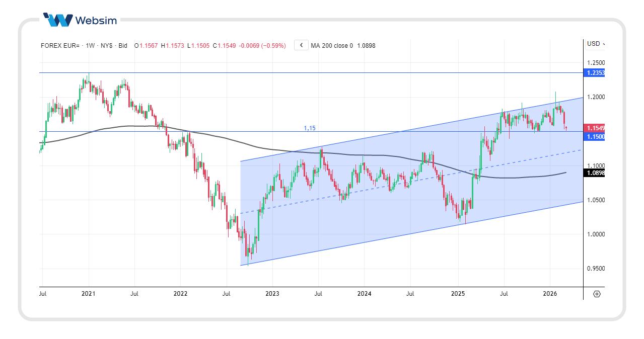Open chart settings hexagon icon

tap(597, 294)
